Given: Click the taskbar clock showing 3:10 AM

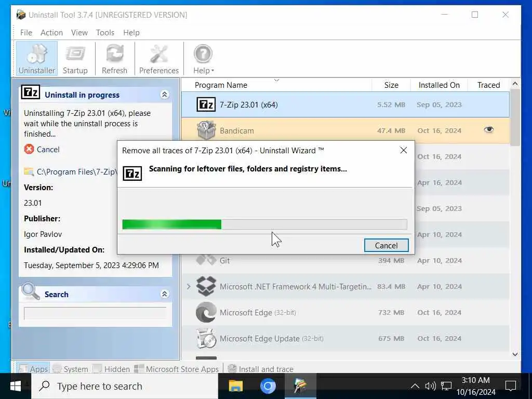Looking at the screenshot, I should (x=476, y=386).
